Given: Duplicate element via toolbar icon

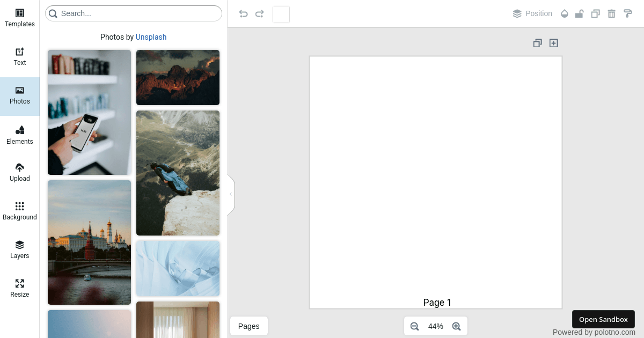Looking at the screenshot, I should 595,14.
